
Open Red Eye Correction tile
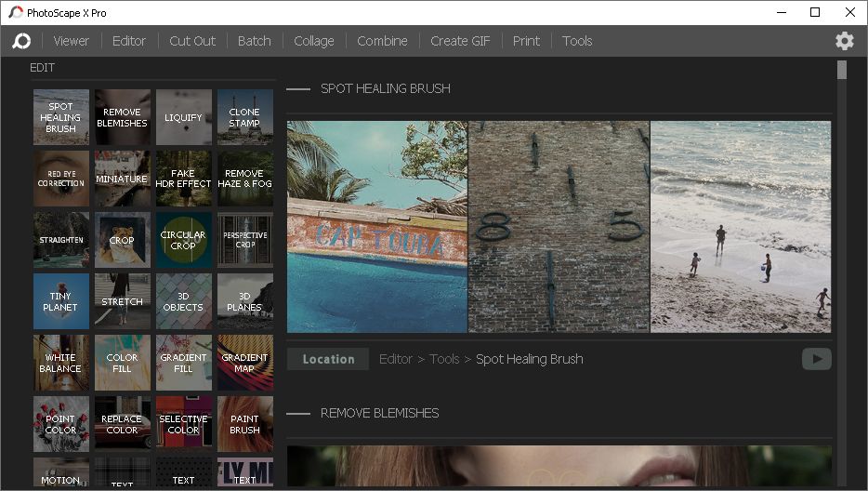61,179
